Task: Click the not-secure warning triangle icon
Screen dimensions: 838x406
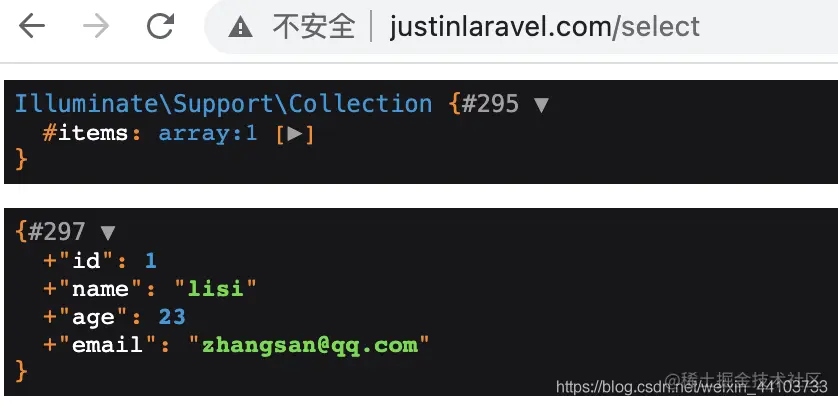Action: click(240, 26)
